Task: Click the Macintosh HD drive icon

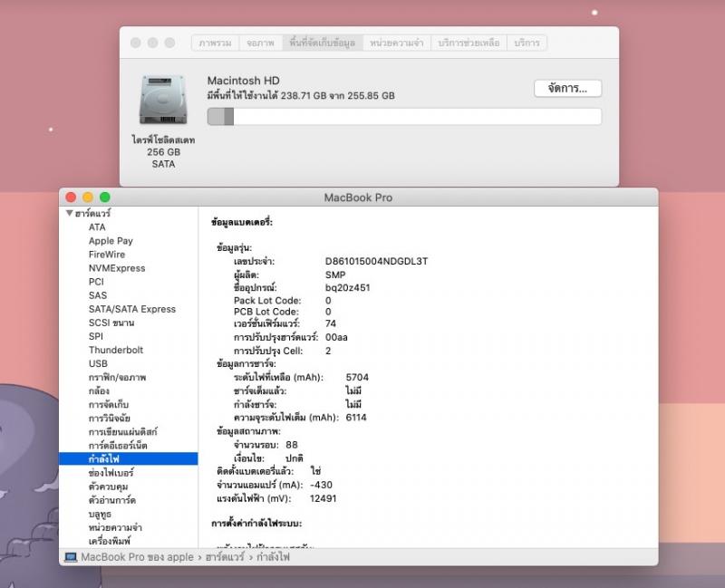Action: tap(163, 100)
